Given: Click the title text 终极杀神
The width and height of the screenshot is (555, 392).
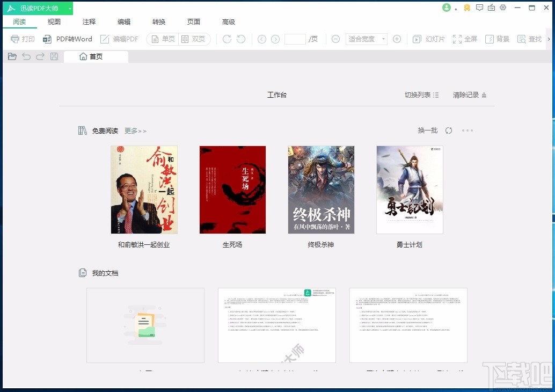Looking at the screenshot, I should pyautogui.click(x=321, y=245).
